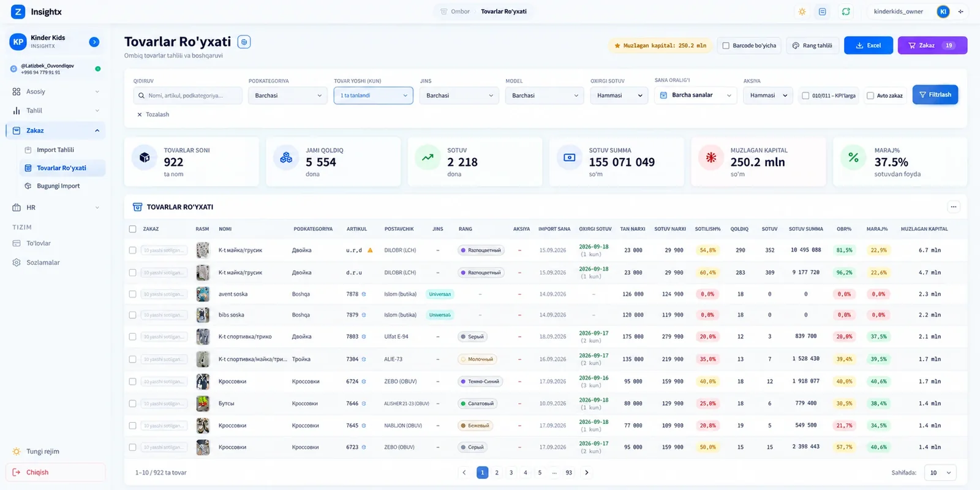980x490 pixels.
Task: Check the Бутсы row checkbox
Action: pos(132,404)
